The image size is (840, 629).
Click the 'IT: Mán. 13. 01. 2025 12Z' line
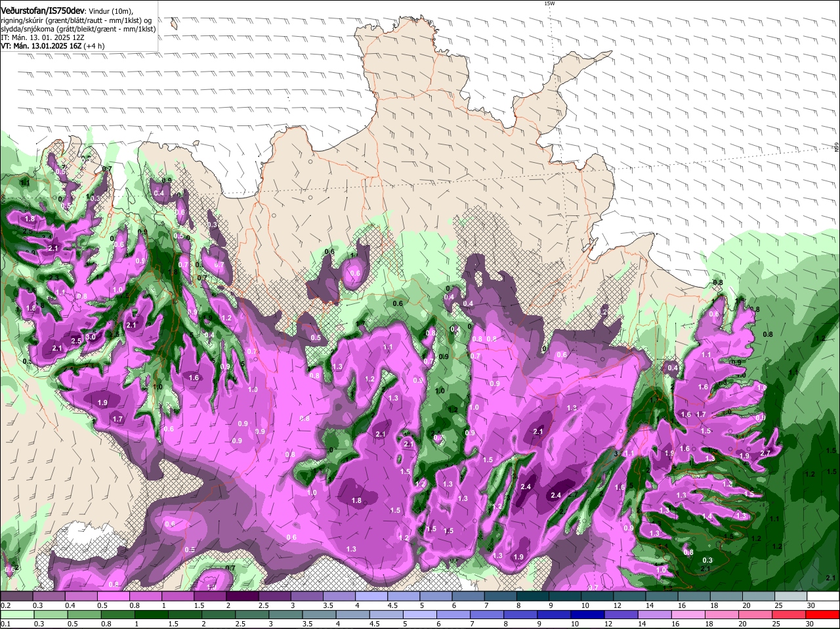[43, 37]
